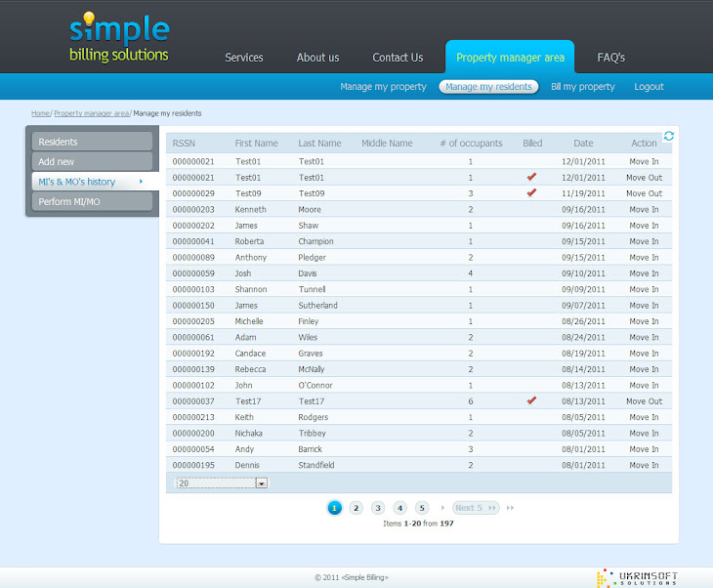The width and height of the screenshot is (713, 588).
Task: Open the page size dropdown showing 20
Action: tap(222, 483)
